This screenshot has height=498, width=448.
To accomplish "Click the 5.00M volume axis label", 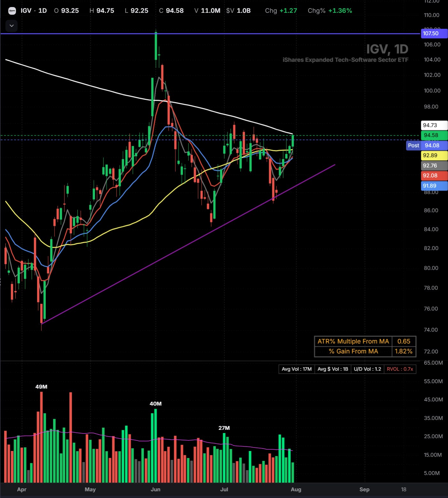I will click(432, 473).
